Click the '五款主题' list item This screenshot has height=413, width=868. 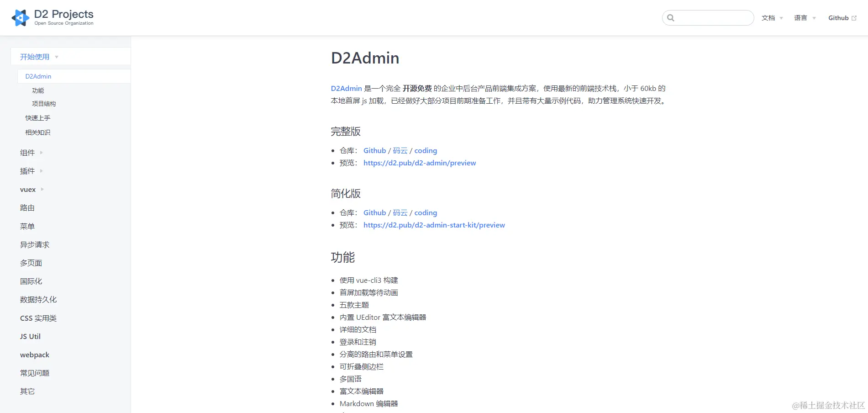coord(354,305)
